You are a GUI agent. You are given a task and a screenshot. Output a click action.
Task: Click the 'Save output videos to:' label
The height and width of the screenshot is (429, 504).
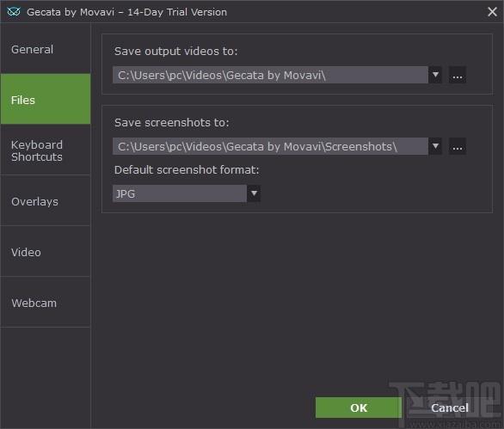(x=175, y=51)
